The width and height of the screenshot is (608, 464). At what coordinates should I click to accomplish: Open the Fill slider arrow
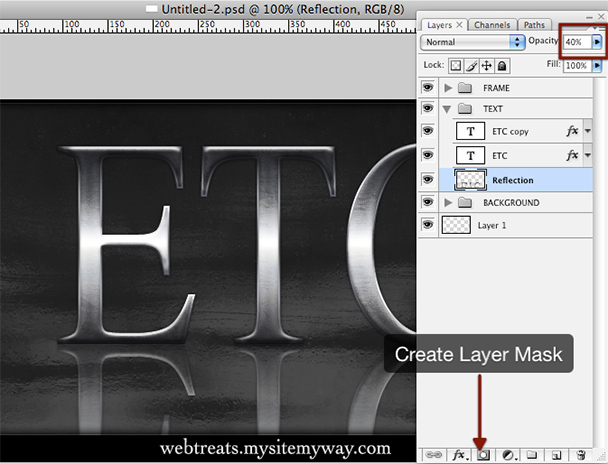pyautogui.click(x=597, y=66)
